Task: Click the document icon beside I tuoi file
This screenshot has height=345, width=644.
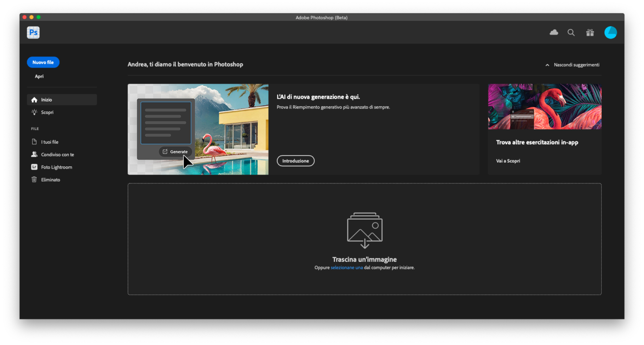Action: [34, 142]
